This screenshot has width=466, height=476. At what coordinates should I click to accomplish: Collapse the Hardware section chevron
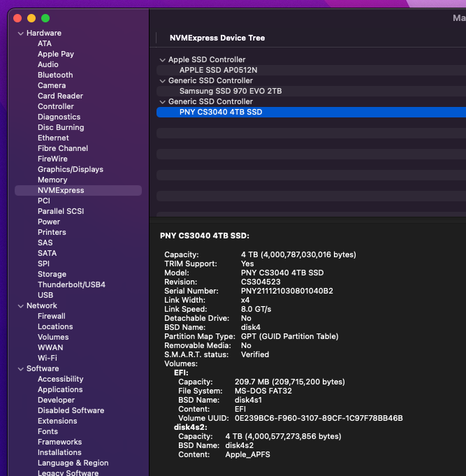click(21, 34)
